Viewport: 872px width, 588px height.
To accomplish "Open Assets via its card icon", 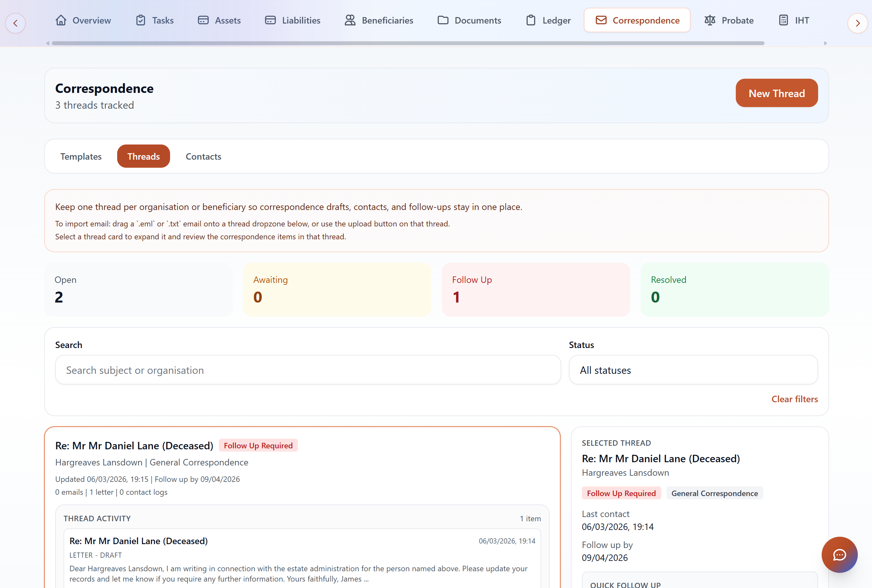I will point(203,20).
